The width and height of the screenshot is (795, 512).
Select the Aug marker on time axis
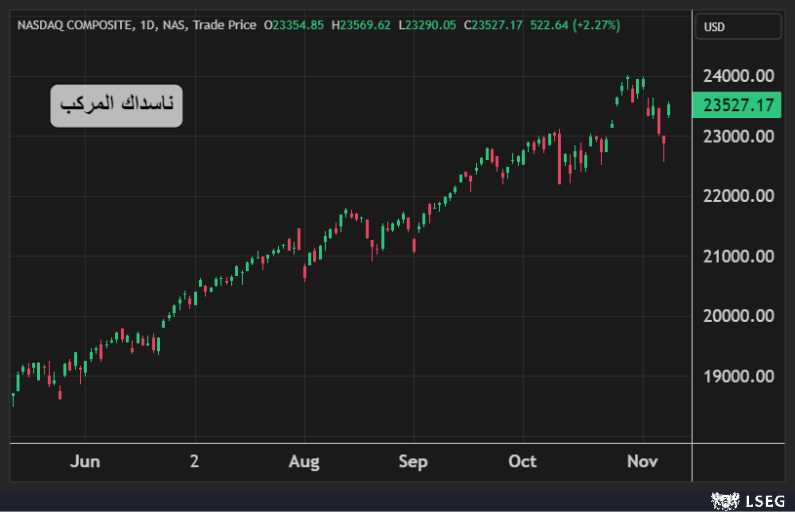[x=303, y=461]
